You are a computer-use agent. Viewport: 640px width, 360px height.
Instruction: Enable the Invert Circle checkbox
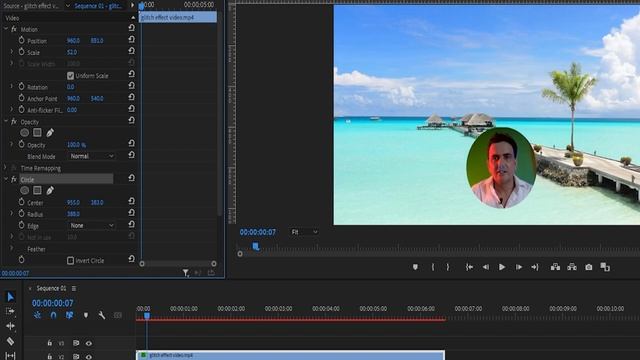pyautogui.click(x=70, y=260)
